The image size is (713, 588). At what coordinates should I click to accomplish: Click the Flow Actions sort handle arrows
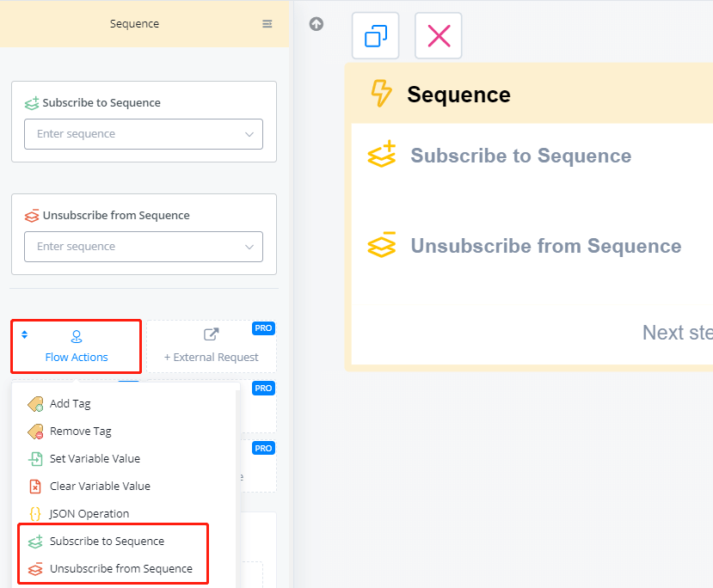click(x=24, y=334)
